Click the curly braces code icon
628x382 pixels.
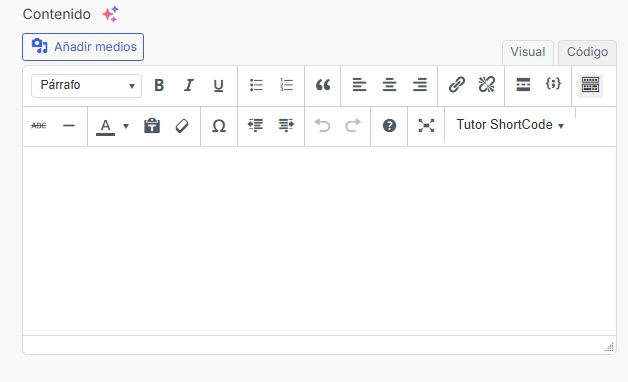(553, 84)
